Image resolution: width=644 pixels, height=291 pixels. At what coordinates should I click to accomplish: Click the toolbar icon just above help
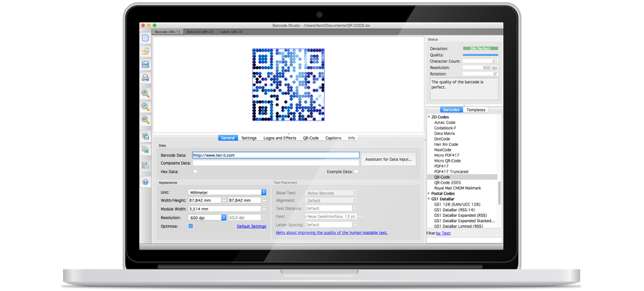[x=145, y=165]
